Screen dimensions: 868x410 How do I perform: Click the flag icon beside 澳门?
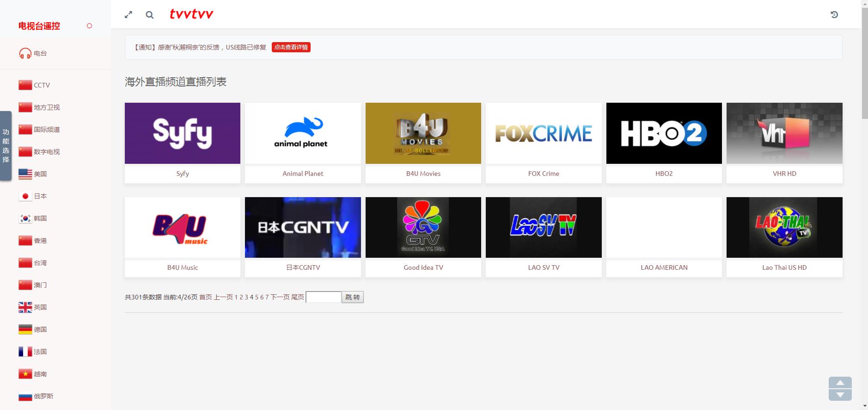click(25, 285)
